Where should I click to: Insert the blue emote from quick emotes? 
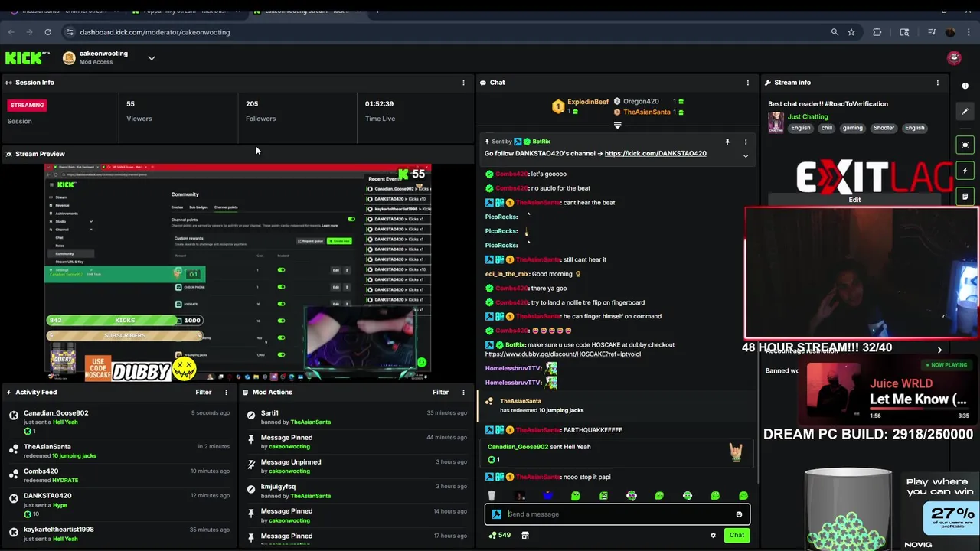pos(547,497)
